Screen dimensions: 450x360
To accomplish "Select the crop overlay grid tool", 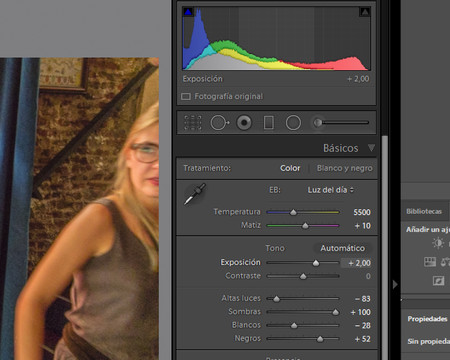I will coord(193,123).
